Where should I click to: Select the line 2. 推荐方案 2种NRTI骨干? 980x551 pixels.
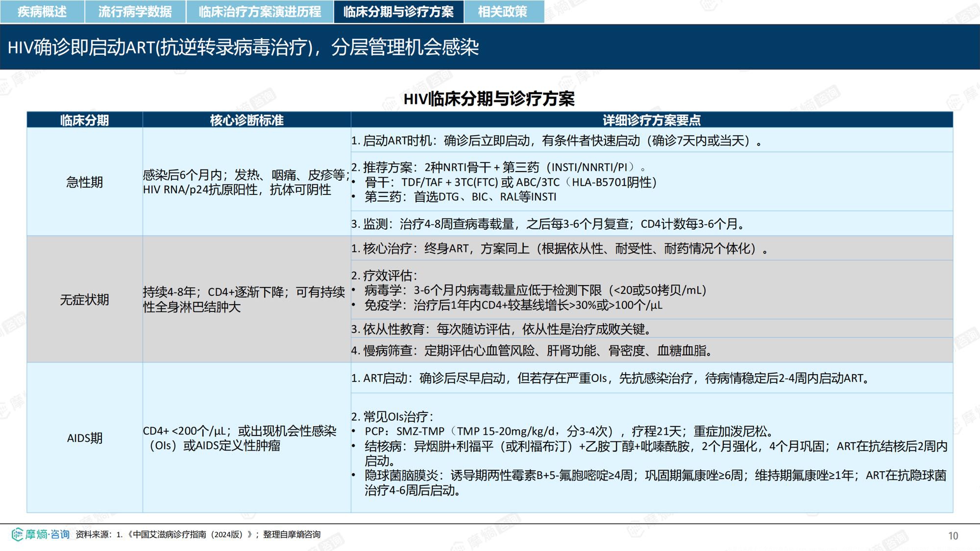(499, 168)
